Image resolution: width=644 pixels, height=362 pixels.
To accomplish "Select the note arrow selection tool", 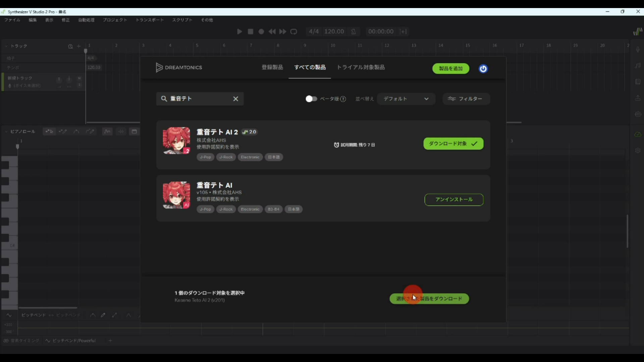I will (x=49, y=131).
